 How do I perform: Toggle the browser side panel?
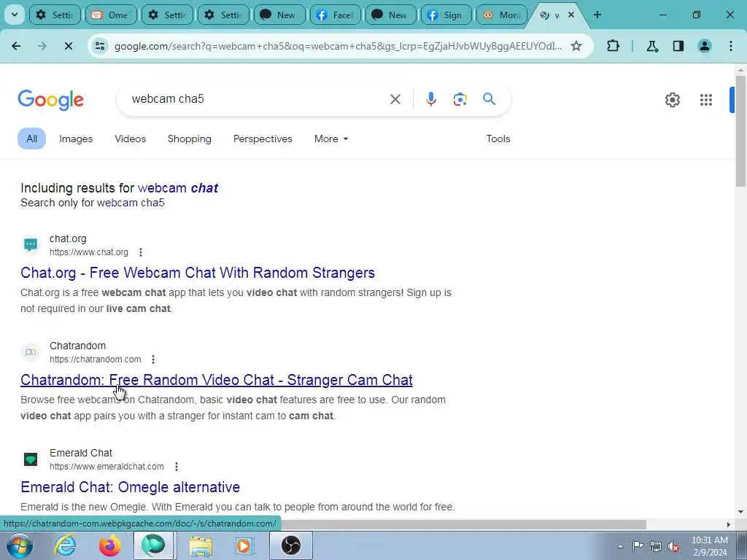(x=678, y=46)
